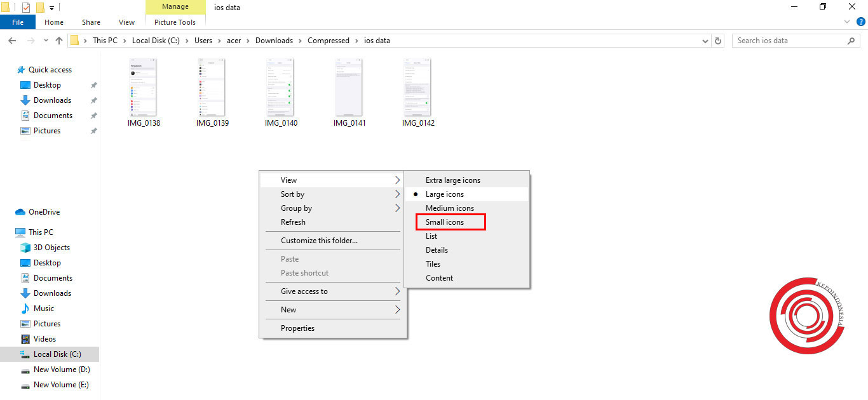Image resolution: width=868 pixels, height=400 pixels.
Task: Open the address bar history dropdown
Action: point(705,40)
